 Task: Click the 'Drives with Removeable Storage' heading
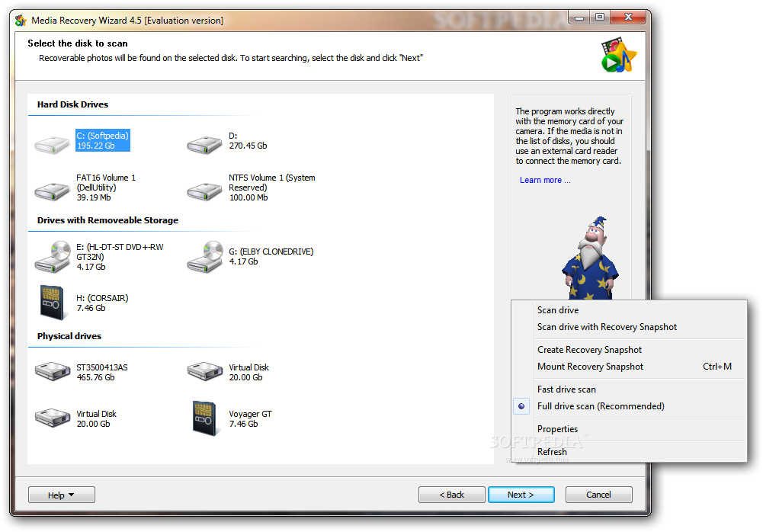point(108,220)
